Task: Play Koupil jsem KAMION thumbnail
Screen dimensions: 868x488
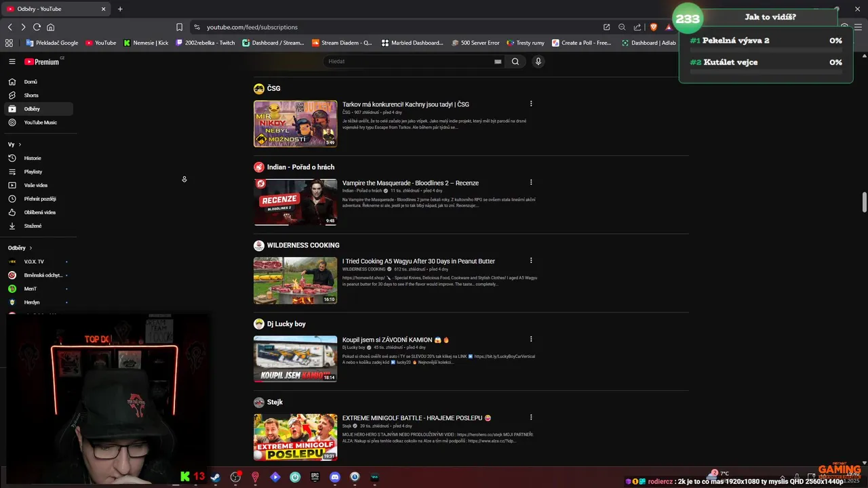Action: pos(295,359)
